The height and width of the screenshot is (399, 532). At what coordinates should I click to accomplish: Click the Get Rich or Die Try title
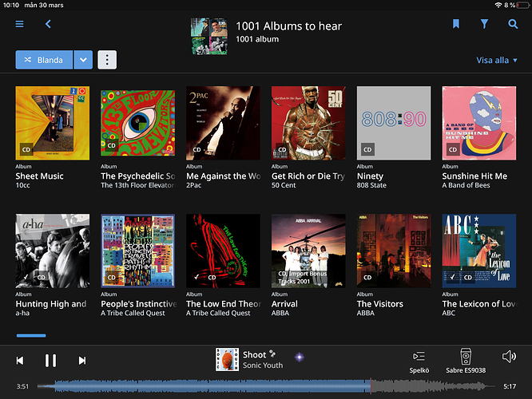pyautogui.click(x=308, y=176)
